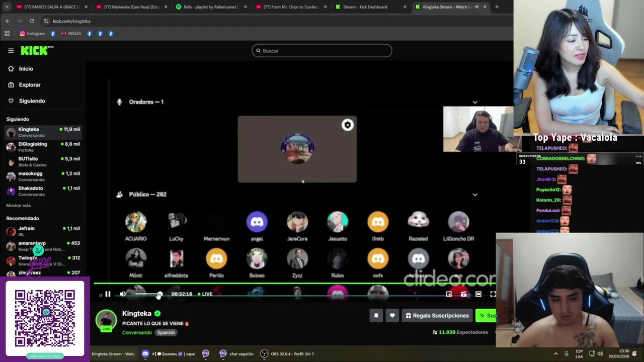
Task: Jump to LIVE indicator in player
Action: [x=205, y=294]
